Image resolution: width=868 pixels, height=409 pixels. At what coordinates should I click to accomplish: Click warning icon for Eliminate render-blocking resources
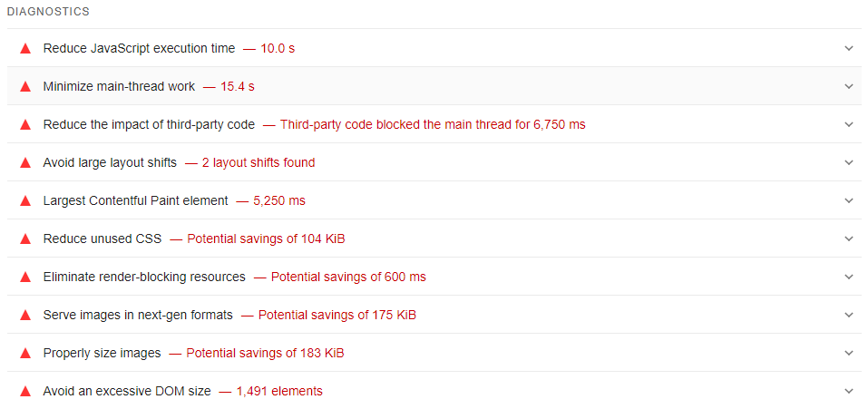coord(25,277)
